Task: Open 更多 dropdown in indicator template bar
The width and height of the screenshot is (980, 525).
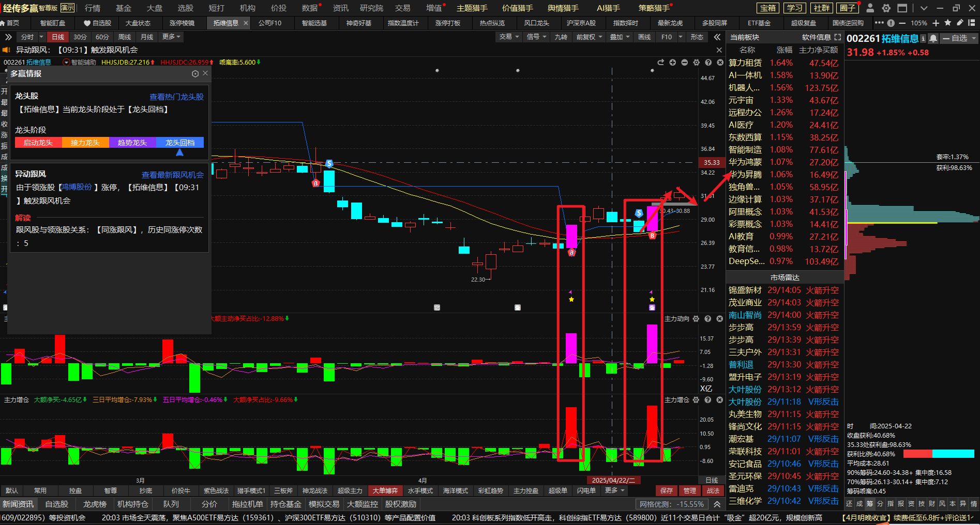Action: tap(615, 490)
